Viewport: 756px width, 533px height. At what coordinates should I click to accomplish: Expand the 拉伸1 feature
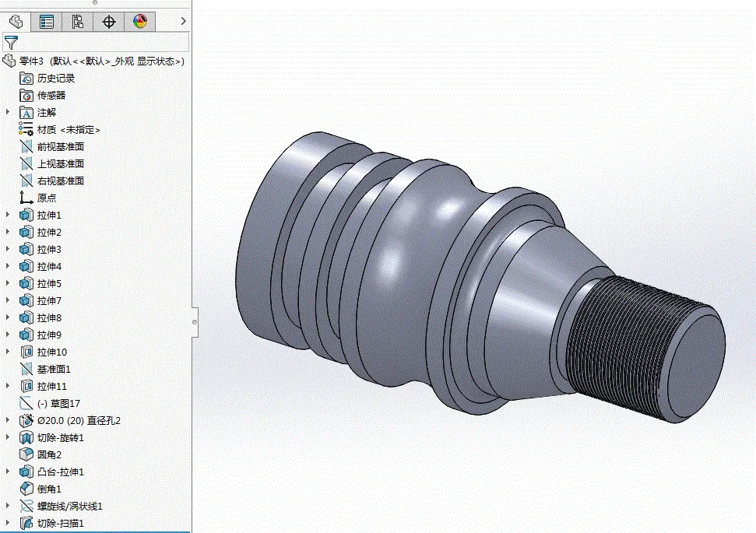[x=7, y=215]
